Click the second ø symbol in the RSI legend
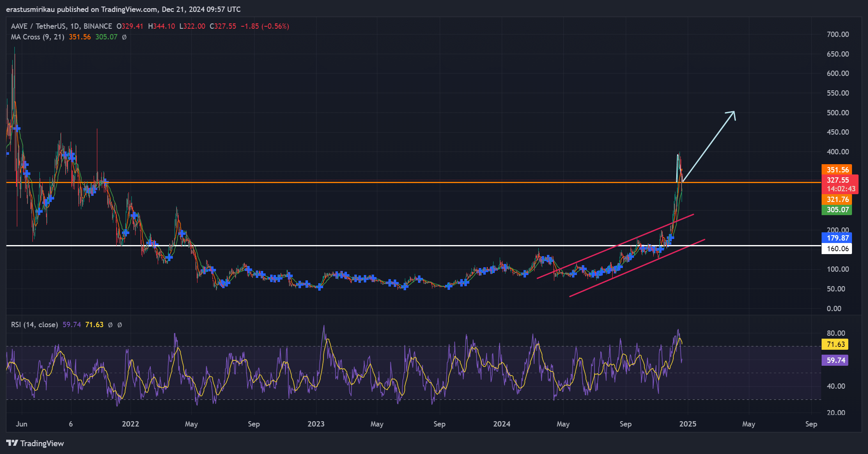Viewport: 868px width, 454px height. [x=119, y=325]
